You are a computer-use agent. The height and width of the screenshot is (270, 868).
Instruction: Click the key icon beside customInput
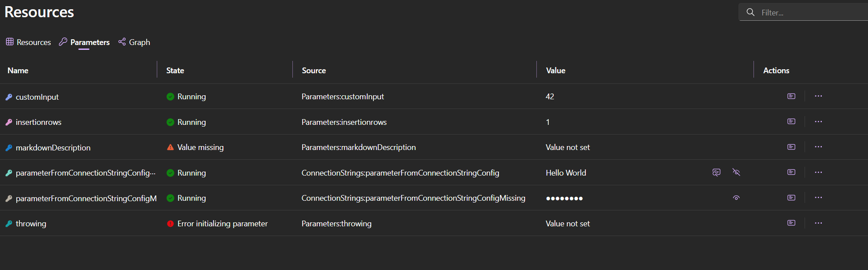9,97
